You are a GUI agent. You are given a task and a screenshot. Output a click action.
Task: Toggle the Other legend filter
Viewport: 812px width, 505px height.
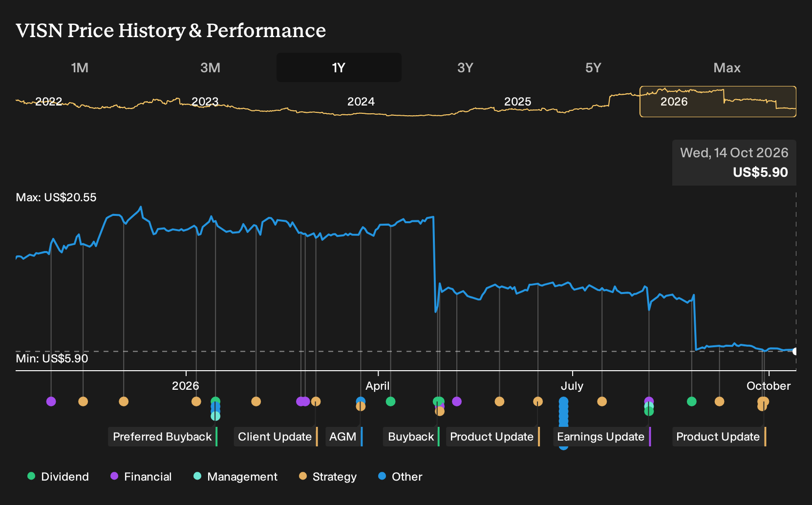tap(400, 477)
